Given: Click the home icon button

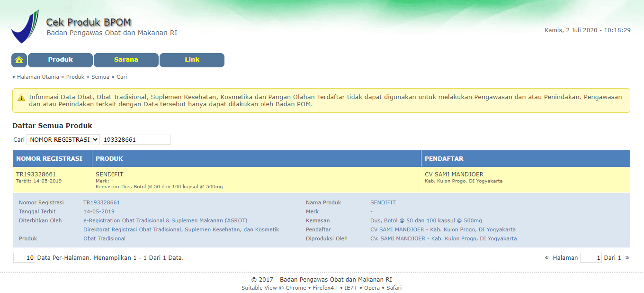Looking at the screenshot, I should coord(19,60).
